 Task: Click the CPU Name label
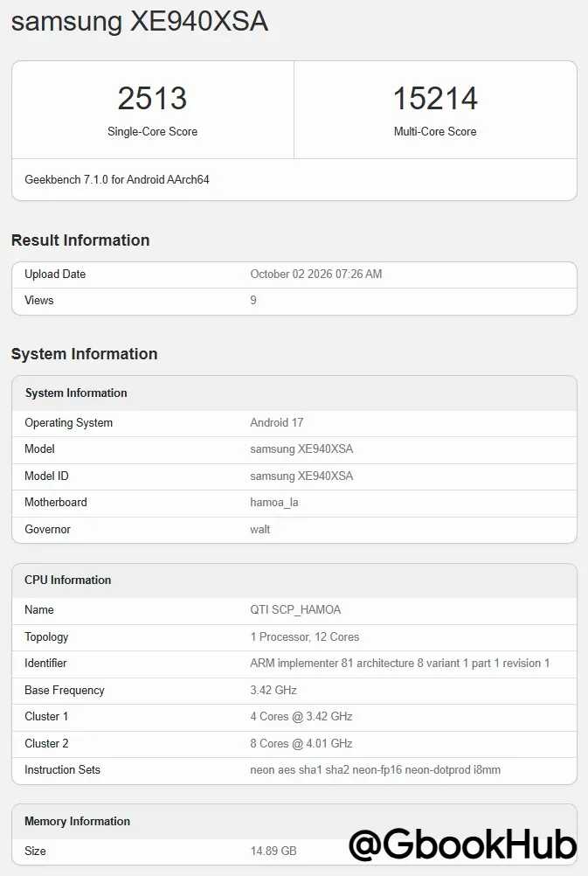coord(39,609)
